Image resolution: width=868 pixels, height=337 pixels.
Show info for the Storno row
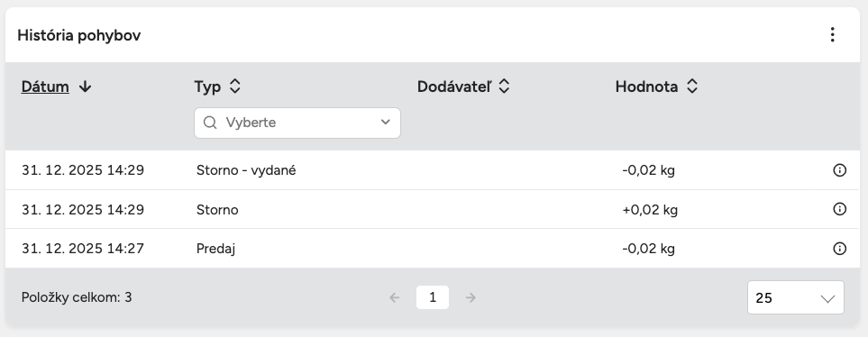pyautogui.click(x=839, y=209)
